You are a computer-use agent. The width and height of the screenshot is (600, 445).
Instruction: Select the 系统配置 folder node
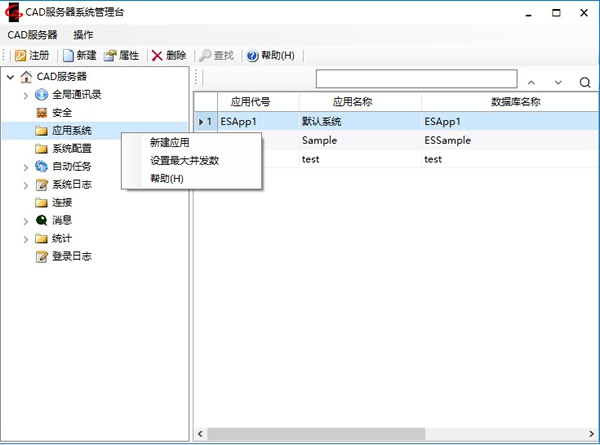pyautogui.click(x=71, y=148)
